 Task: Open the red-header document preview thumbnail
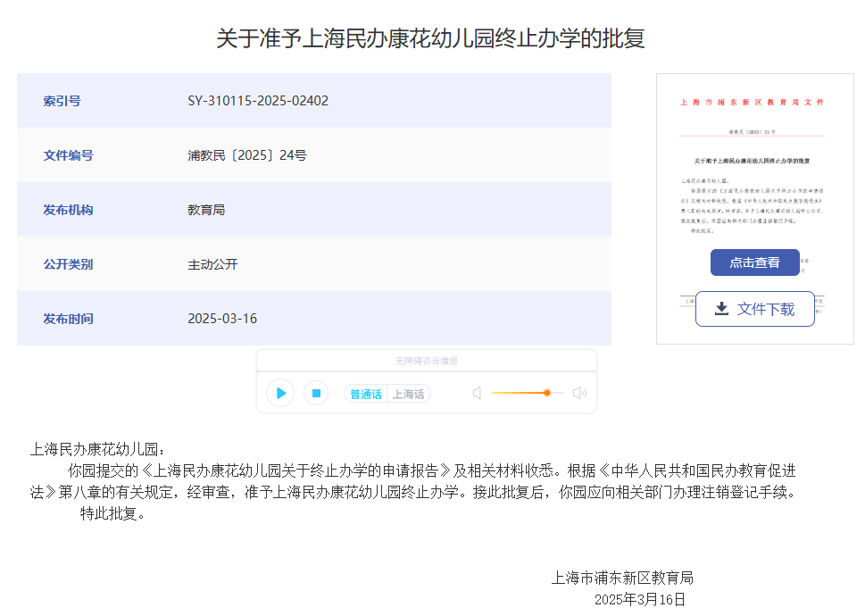coord(754,170)
